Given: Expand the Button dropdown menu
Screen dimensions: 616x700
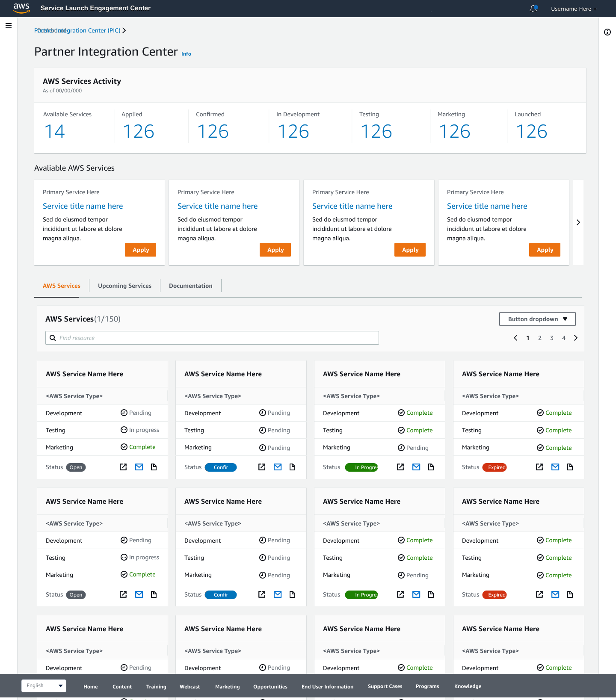Looking at the screenshot, I should (537, 319).
